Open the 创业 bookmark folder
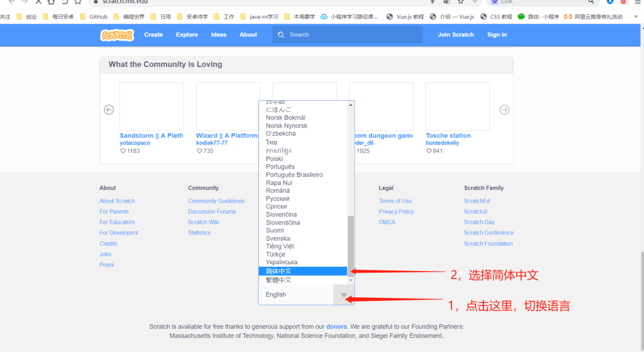This screenshot has width=644, height=352. (26, 17)
